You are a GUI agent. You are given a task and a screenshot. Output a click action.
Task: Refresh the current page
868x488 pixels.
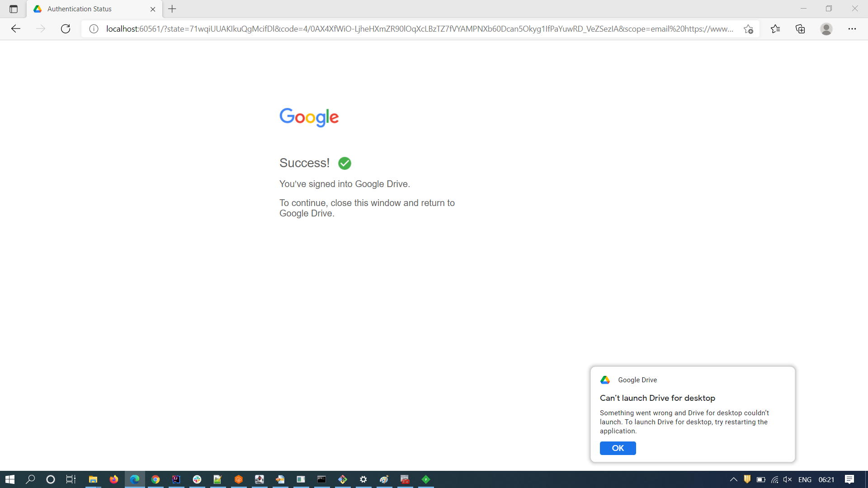point(66,29)
